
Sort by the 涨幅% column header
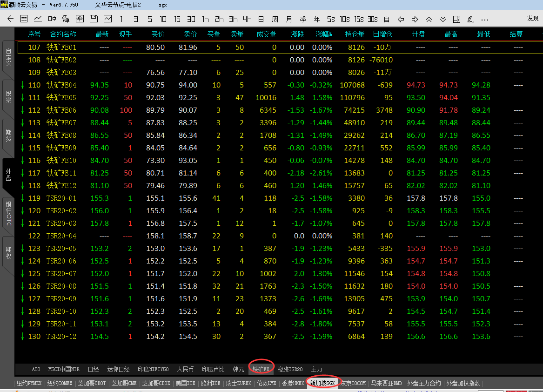pos(324,34)
